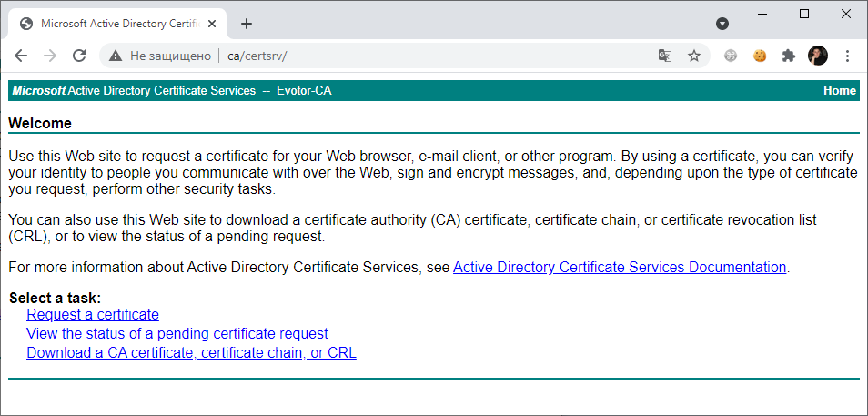868x416 pixels.
Task: Click the Evotor-CA name in the banner
Action: coord(304,91)
